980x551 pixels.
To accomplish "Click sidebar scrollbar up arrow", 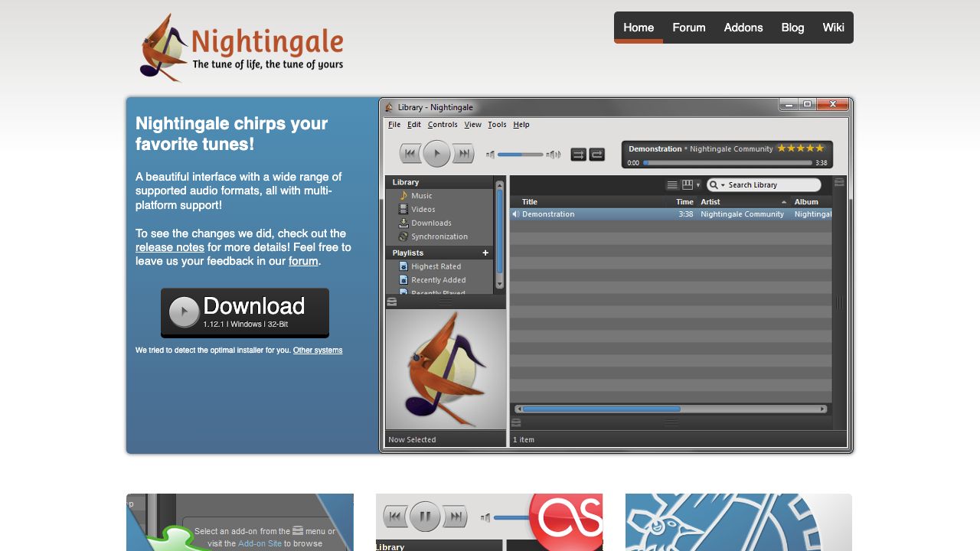I will (500, 184).
